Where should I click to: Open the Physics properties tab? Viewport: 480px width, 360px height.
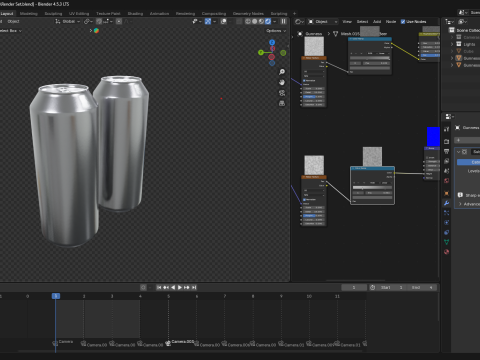[x=447, y=222]
